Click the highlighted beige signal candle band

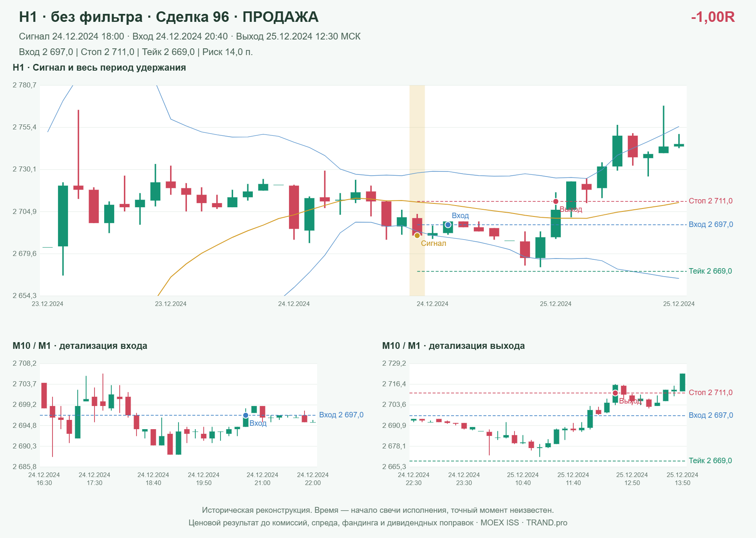tap(417, 190)
